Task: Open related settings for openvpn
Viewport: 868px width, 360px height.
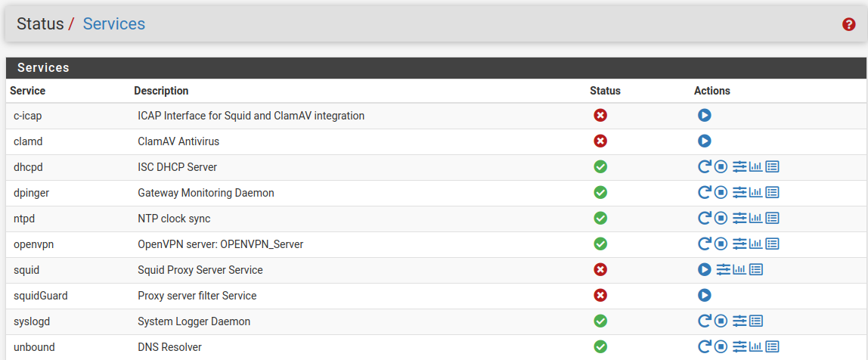Action: pos(739,244)
